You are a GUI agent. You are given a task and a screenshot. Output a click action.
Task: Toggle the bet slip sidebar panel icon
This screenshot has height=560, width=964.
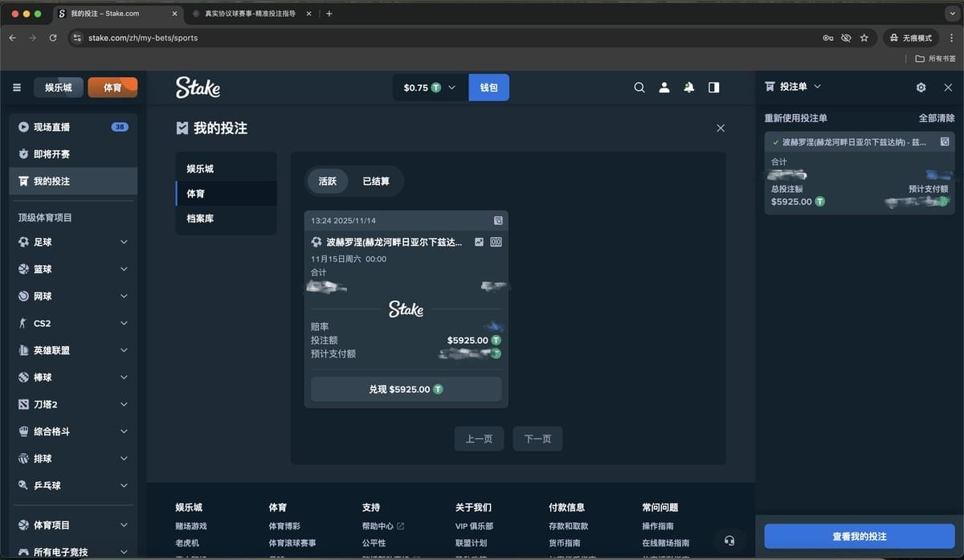pos(713,88)
